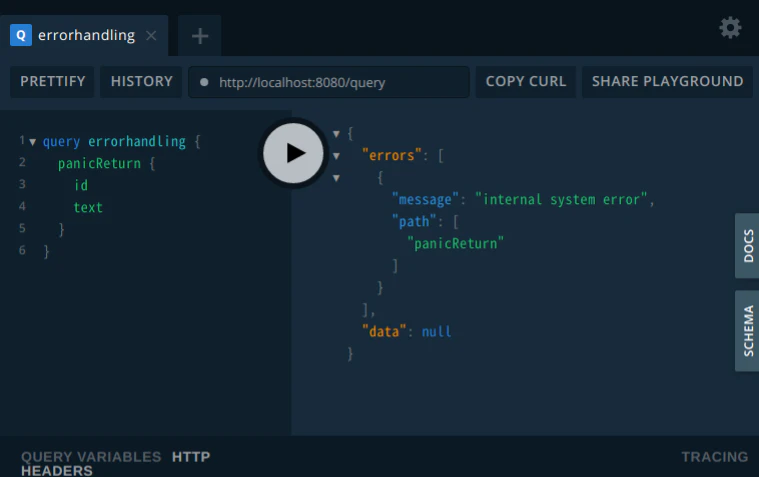Click the text field in the query
Viewport: 759px width, 477px height.
point(88,208)
